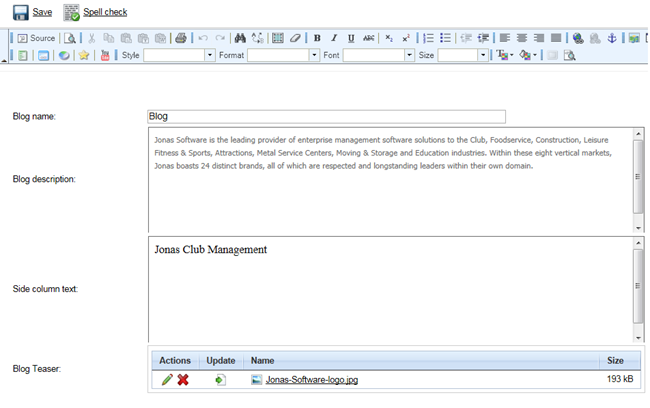Click the Increase Indent icon

click(x=483, y=38)
